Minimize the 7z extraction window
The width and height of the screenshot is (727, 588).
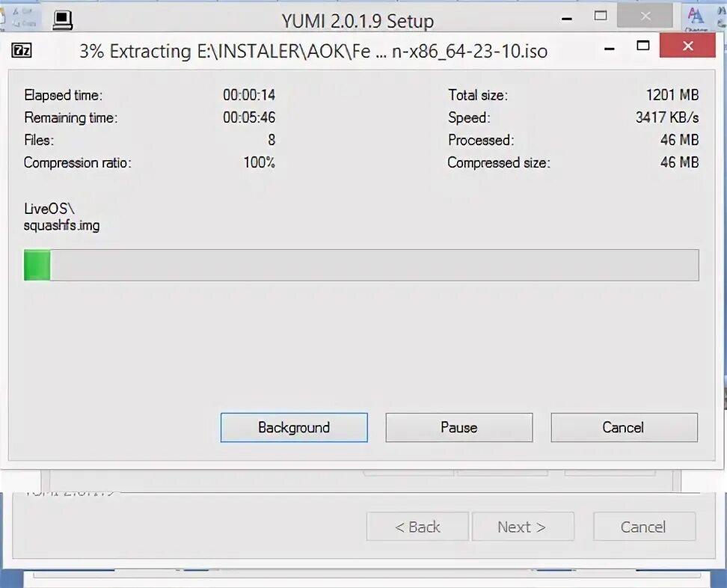click(x=610, y=48)
